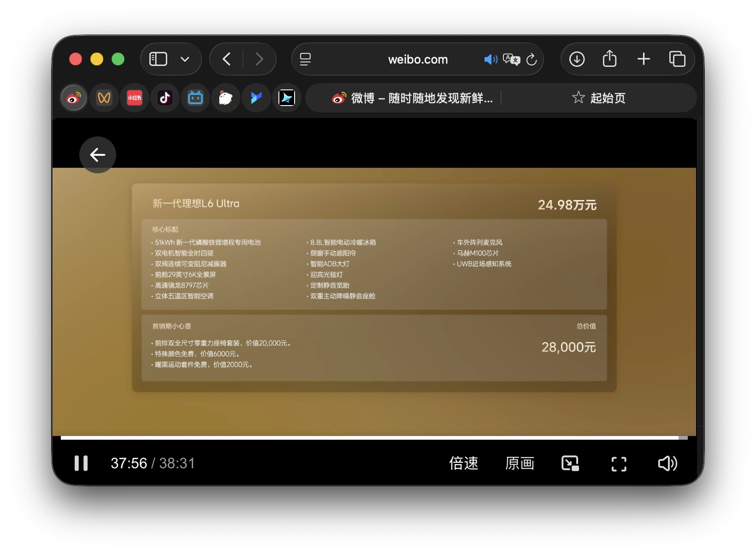Image resolution: width=756 pixels, height=554 pixels.
Task: Click the 24.98万元 price text
Action: (x=567, y=205)
